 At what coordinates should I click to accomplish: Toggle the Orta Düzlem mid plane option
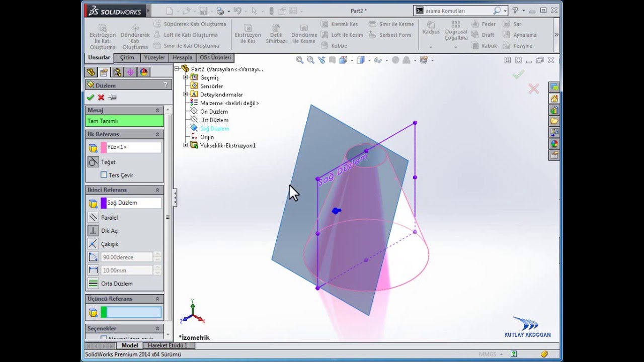93,284
